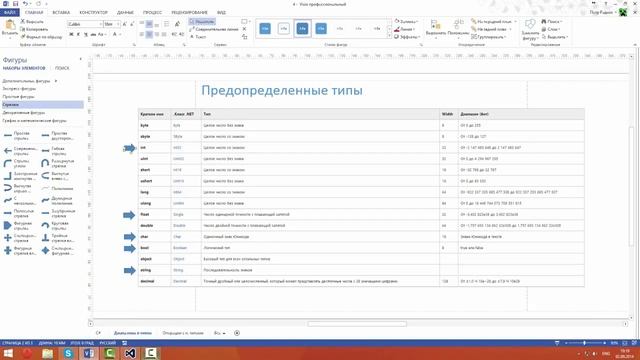This screenshot has height=360, width=640.
Task: Switch to the Review (РЕЦЕНЗИРОВАНИЕ) tab
Action: pos(189,12)
